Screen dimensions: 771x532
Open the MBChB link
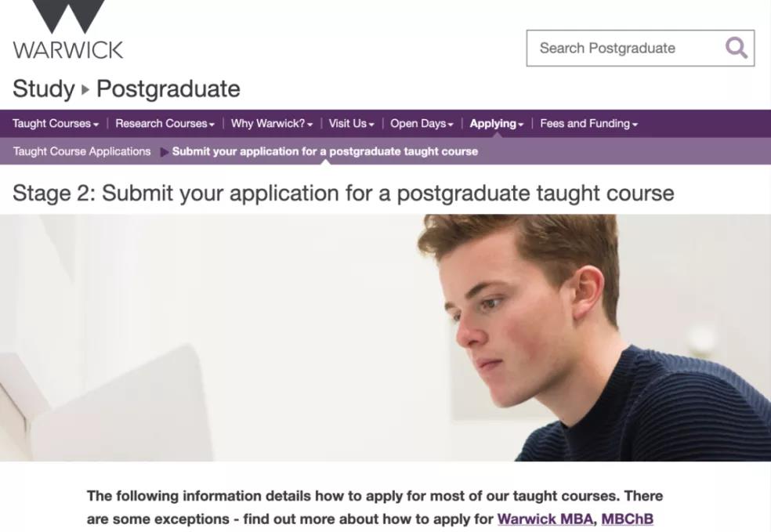click(x=628, y=519)
